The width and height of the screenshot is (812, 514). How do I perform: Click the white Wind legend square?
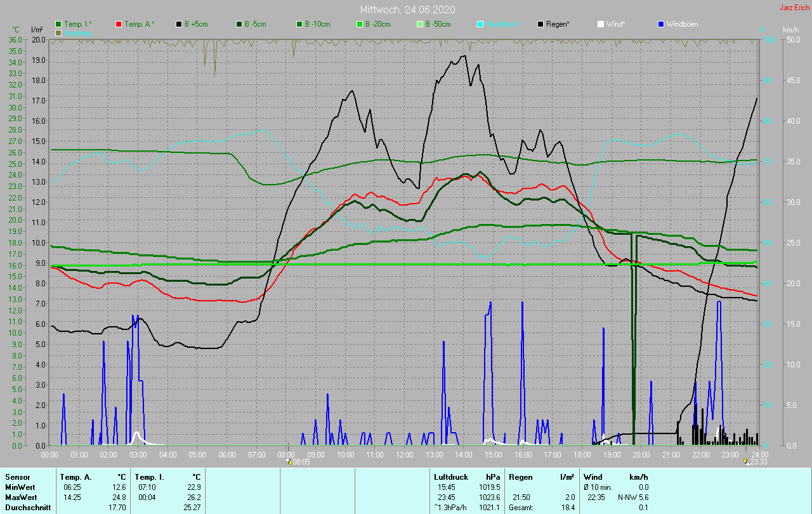[601, 24]
